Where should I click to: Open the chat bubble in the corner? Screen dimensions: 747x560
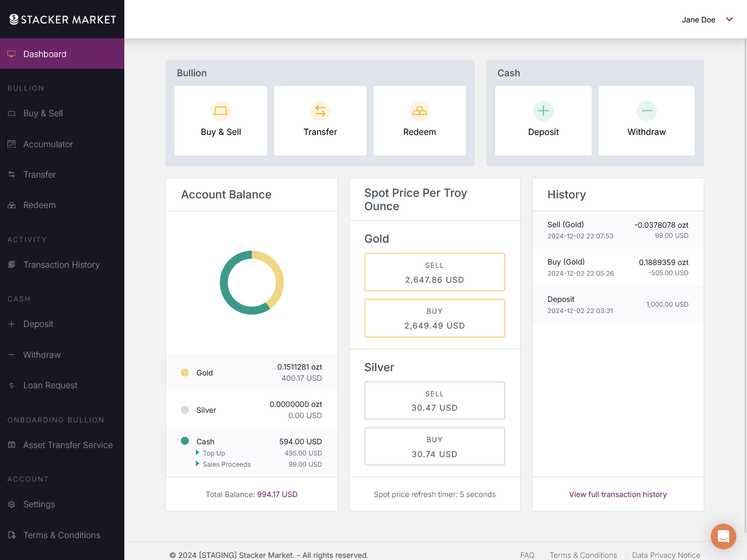724,537
